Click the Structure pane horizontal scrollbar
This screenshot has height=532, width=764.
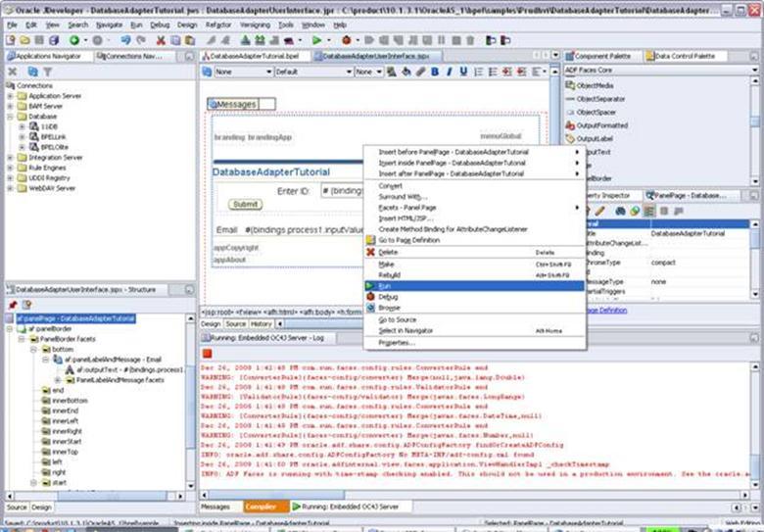click(96, 496)
